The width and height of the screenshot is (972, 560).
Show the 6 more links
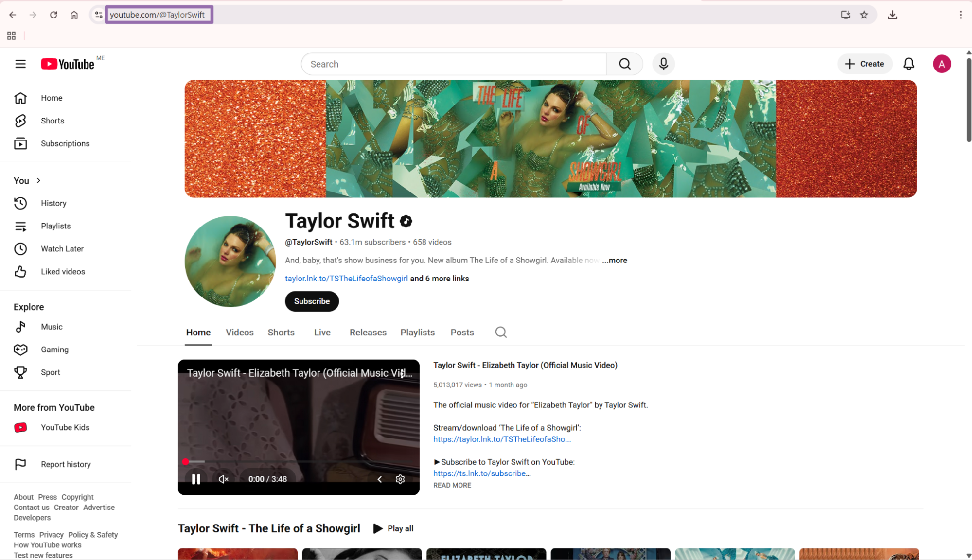pyautogui.click(x=440, y=279)
